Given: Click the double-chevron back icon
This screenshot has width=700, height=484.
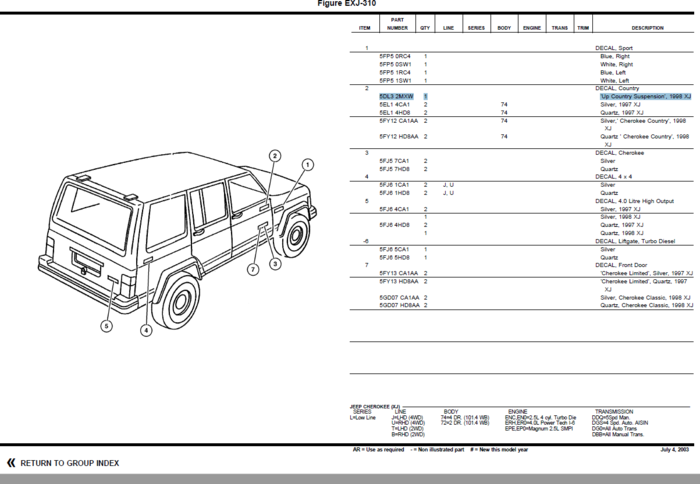Looking at the screenshot, I should pos(11,463).
